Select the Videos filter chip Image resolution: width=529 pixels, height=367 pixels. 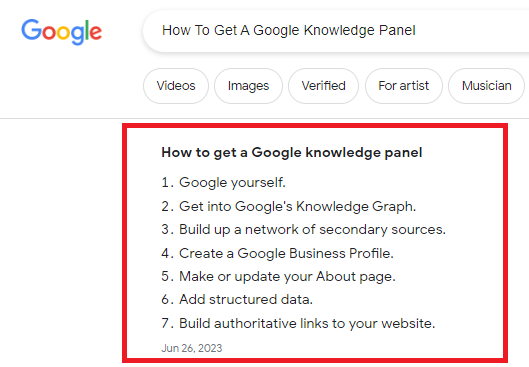point(176,86)
